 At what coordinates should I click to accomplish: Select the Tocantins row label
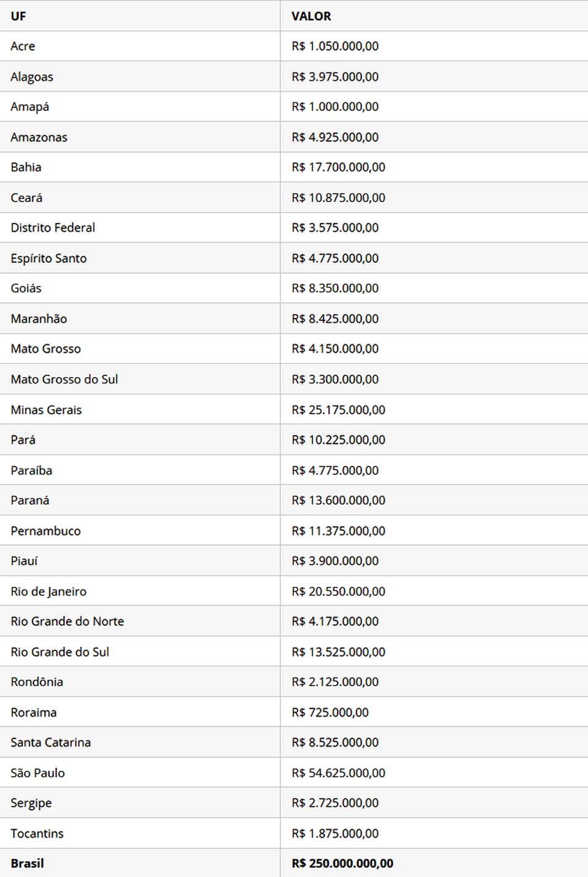tap(37, 834)
